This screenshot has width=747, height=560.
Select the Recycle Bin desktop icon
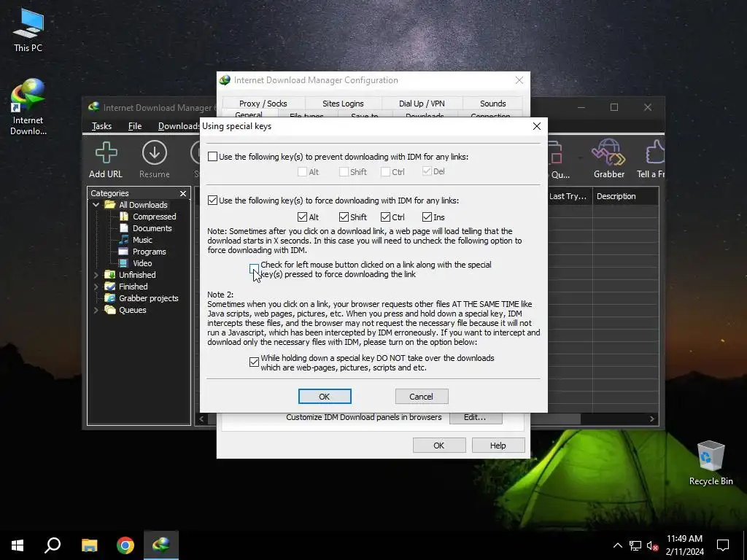pos(711,463)
